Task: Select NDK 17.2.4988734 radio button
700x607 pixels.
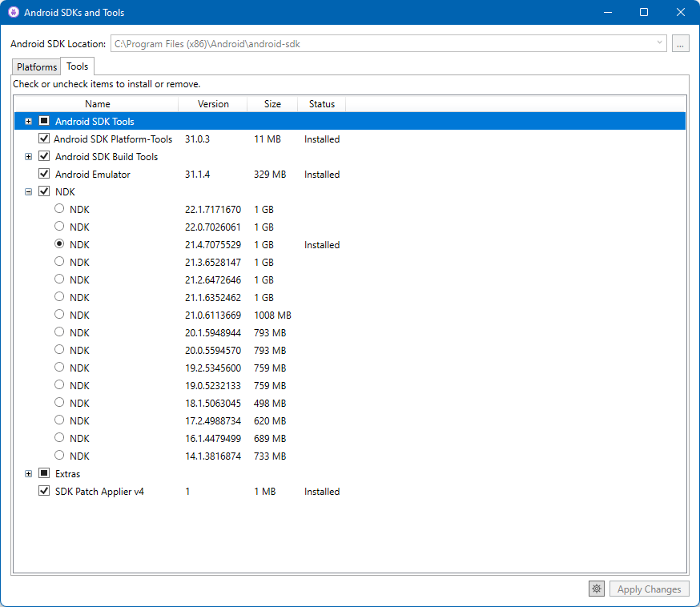Action: click(59, 420)
